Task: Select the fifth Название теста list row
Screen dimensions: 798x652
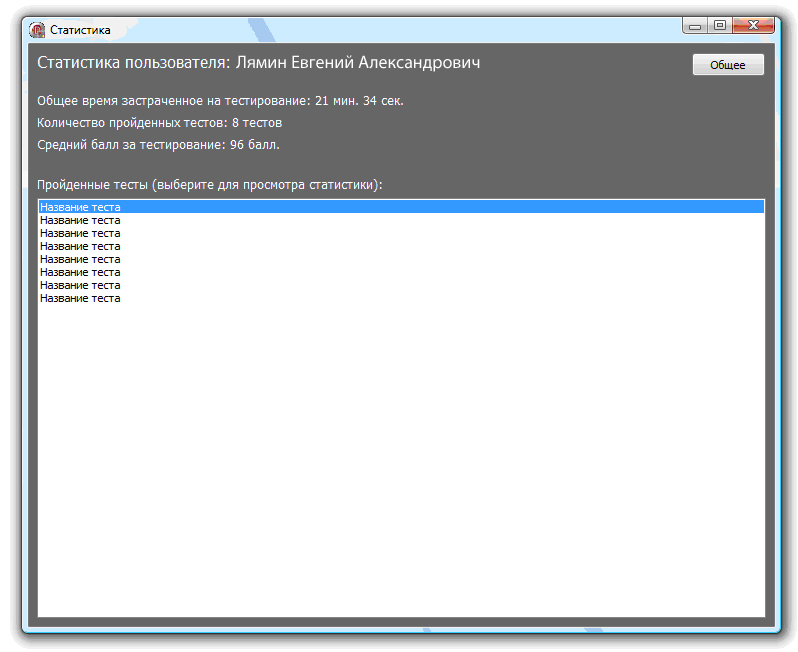Action: coord(401,259)
